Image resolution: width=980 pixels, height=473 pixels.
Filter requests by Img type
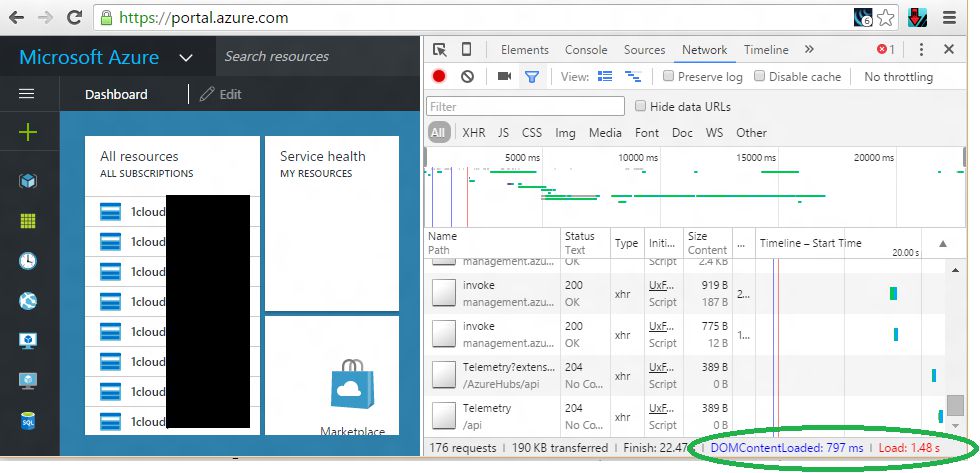pyautogui.click(x=566, y=132)
